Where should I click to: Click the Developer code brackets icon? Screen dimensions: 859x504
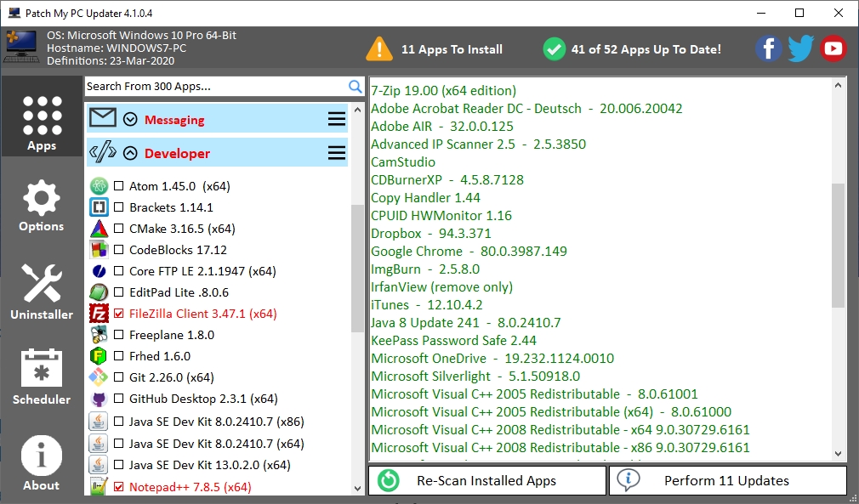[x=103, y=152]
